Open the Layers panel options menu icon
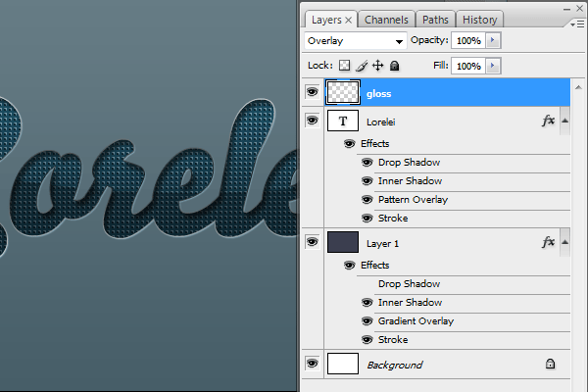 point(578,24)
